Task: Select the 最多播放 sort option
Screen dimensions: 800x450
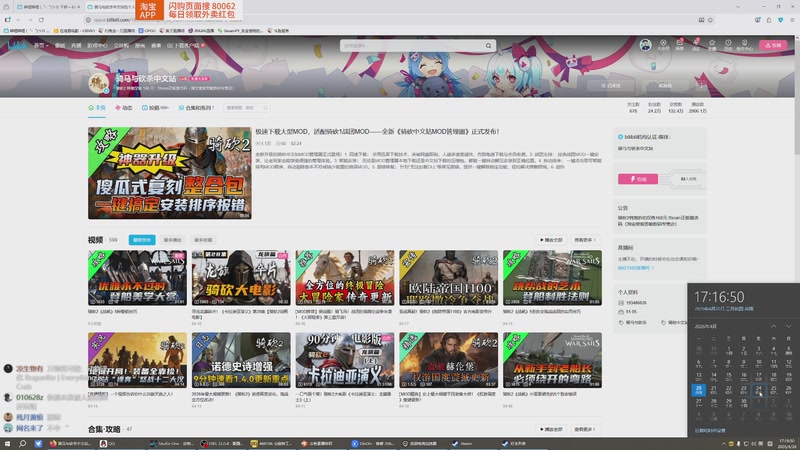Action: click(x=172, y=240)
